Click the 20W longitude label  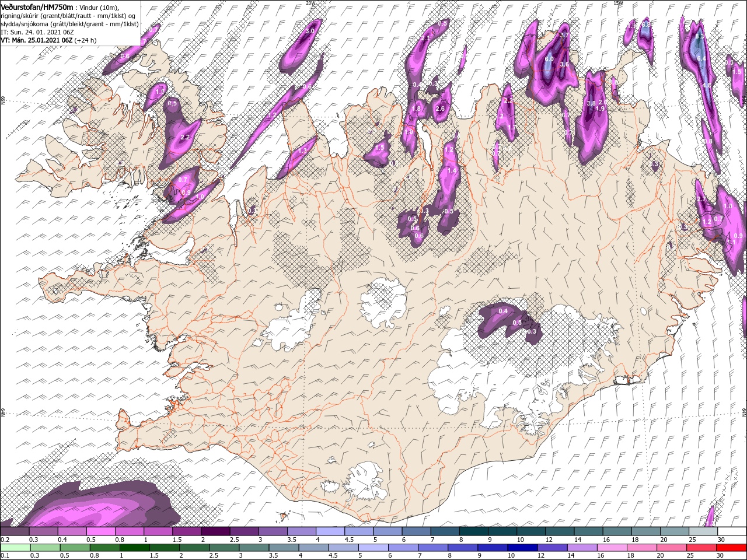(x=310, y=3)
